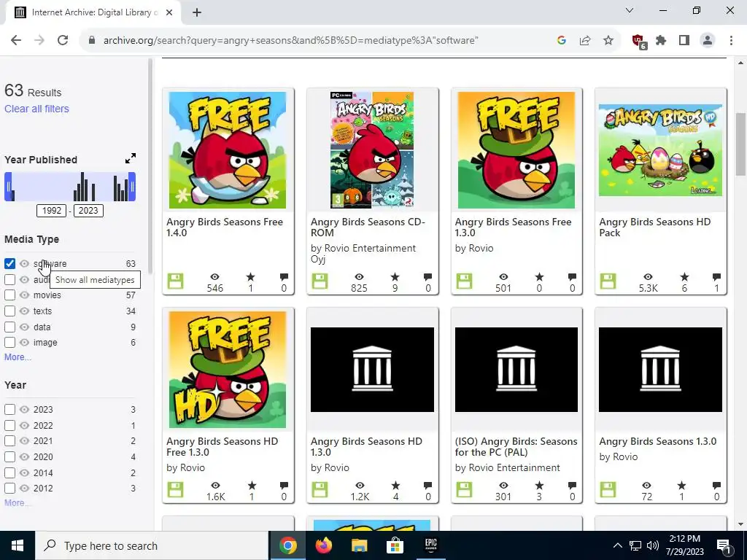Open the Angry Birds Seasons HD Pack thumbnail
The width and height of the screenshot is (747, 560).
(660, 150)
